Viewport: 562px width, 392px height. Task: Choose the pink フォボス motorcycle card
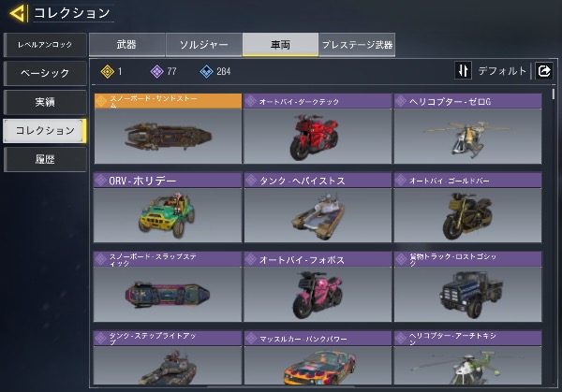[318, 286]
